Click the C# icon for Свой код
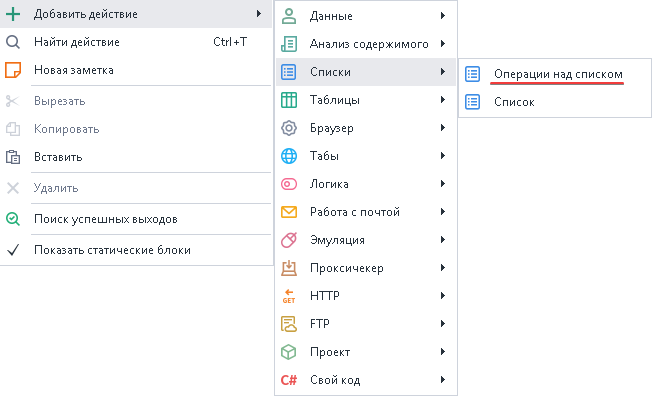This screenshot has height=402, width=654. (x=289, y=380)
